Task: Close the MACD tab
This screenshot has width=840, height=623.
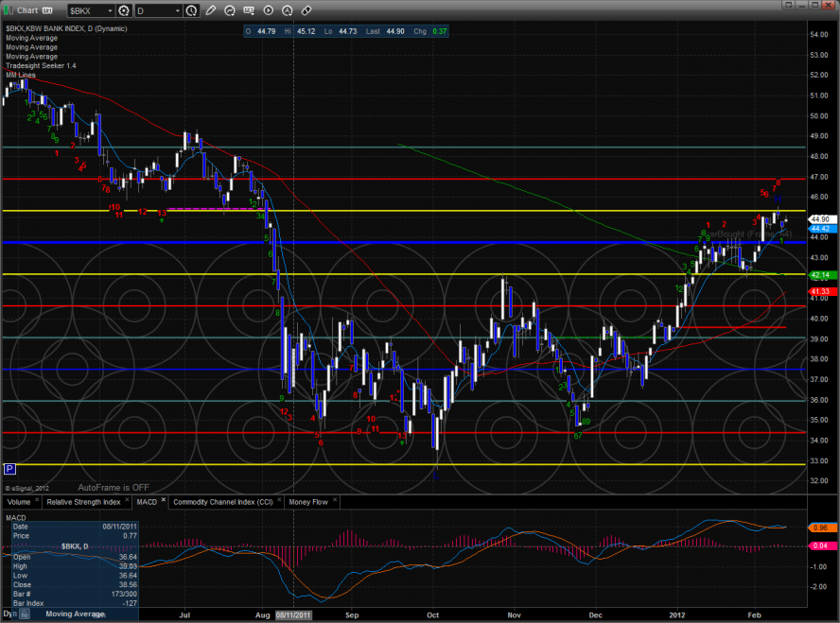Action: (x=164, y=500)
